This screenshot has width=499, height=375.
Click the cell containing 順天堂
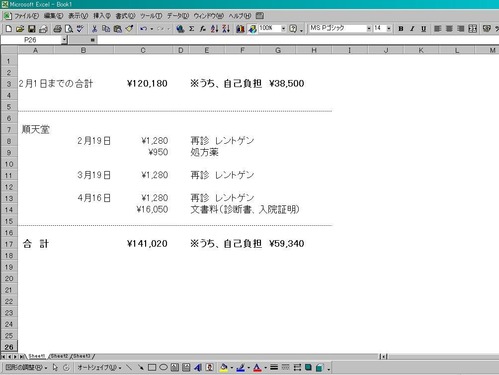pos(36,130)
